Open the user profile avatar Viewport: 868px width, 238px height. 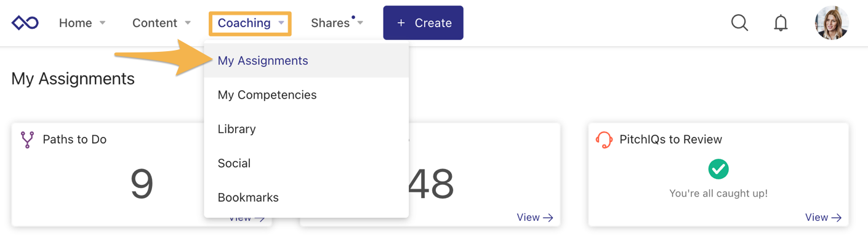click(832, 23)
